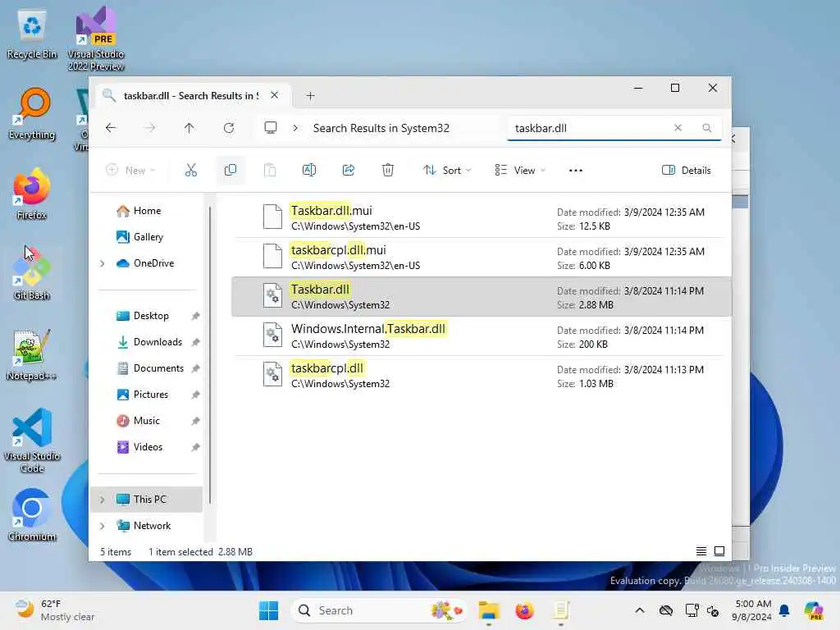
Task: Expand the OneDrive tree node
Action: (103, 263)
